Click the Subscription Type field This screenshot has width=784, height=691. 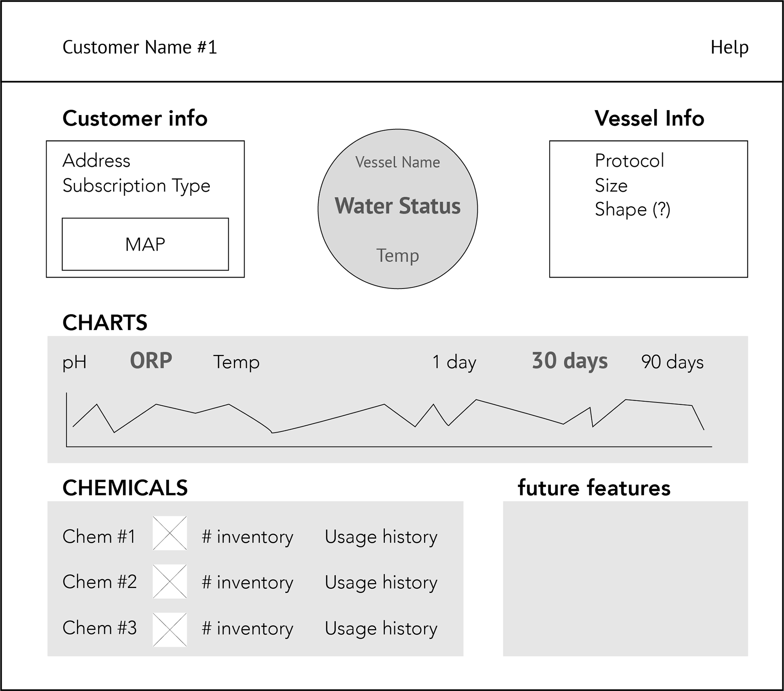pos(136,186)
